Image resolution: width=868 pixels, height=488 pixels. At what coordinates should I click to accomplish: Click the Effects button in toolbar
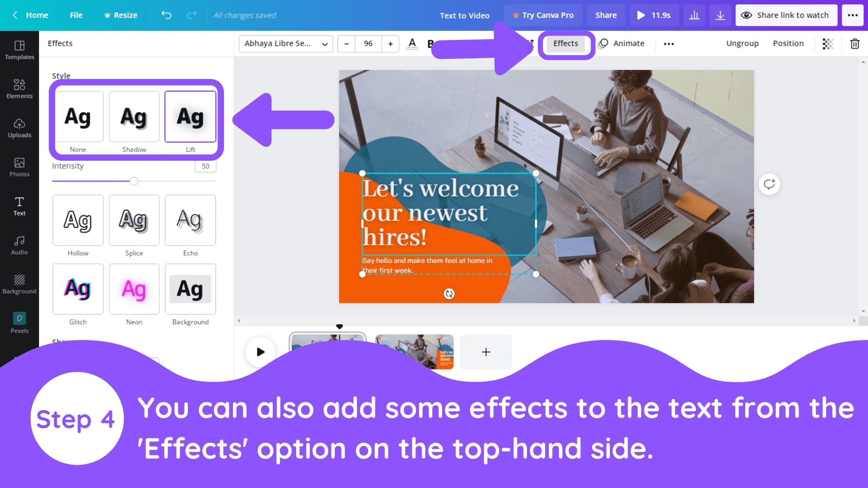pyautogui.click(x=565, y=43)
